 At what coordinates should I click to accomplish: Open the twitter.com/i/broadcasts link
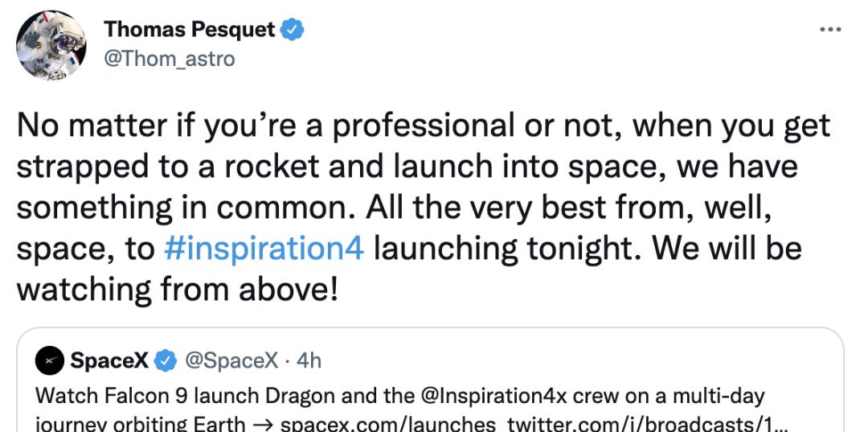click(x=630, y=423)
